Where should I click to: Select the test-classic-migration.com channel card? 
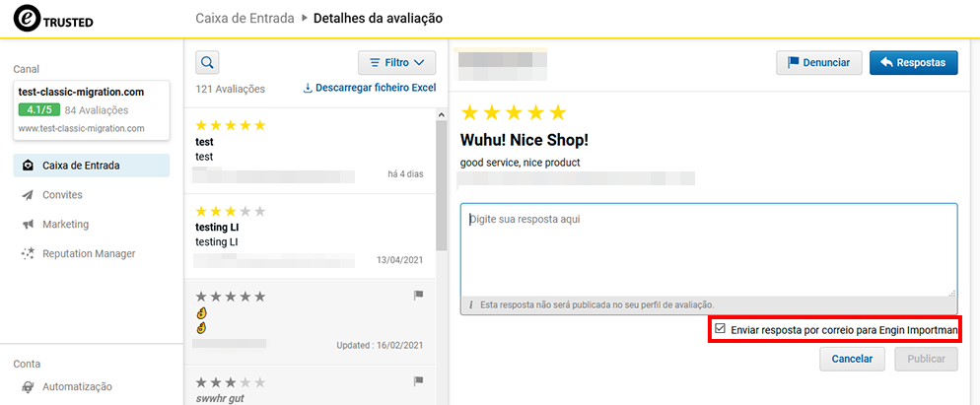click(x=92, y=110)
